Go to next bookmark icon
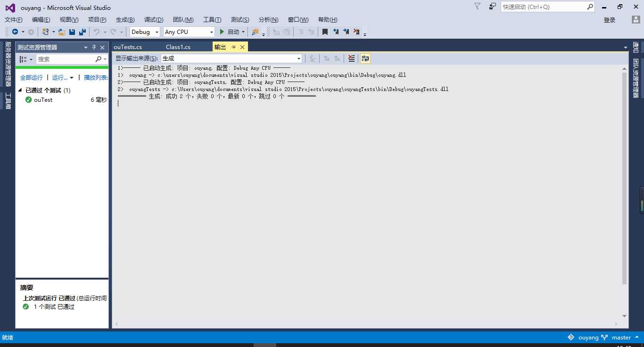The width and height of the screenshot is (644, 347). 346,32
